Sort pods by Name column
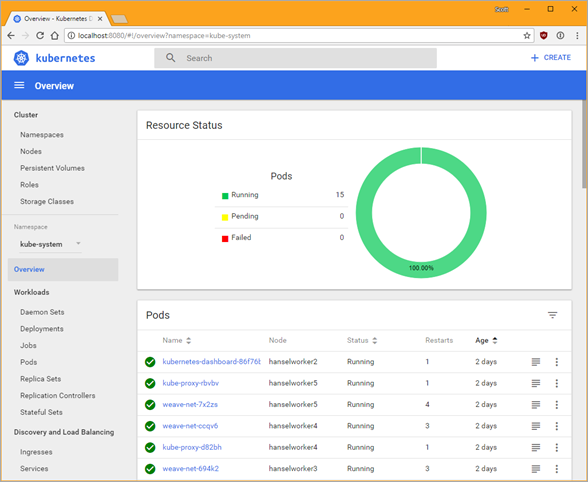The height and width of the screenshot is (482, 588). point(177,340)
